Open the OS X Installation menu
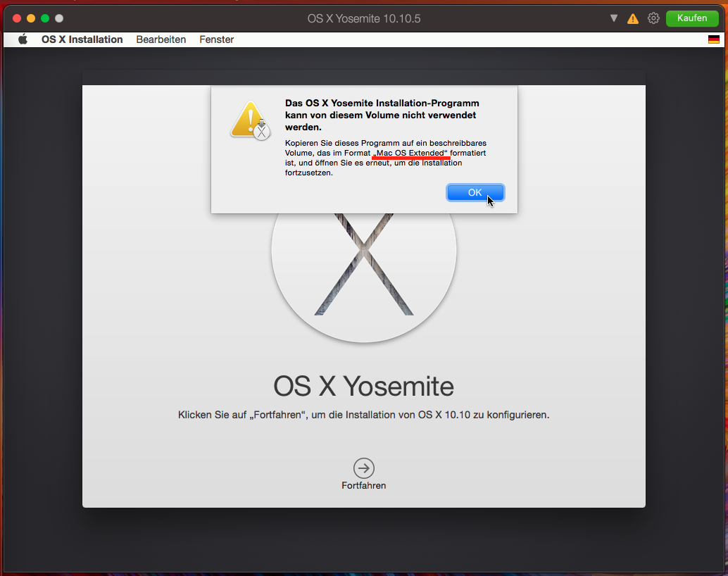This screenshot has width=728, height=576. (x=82, y=39)
